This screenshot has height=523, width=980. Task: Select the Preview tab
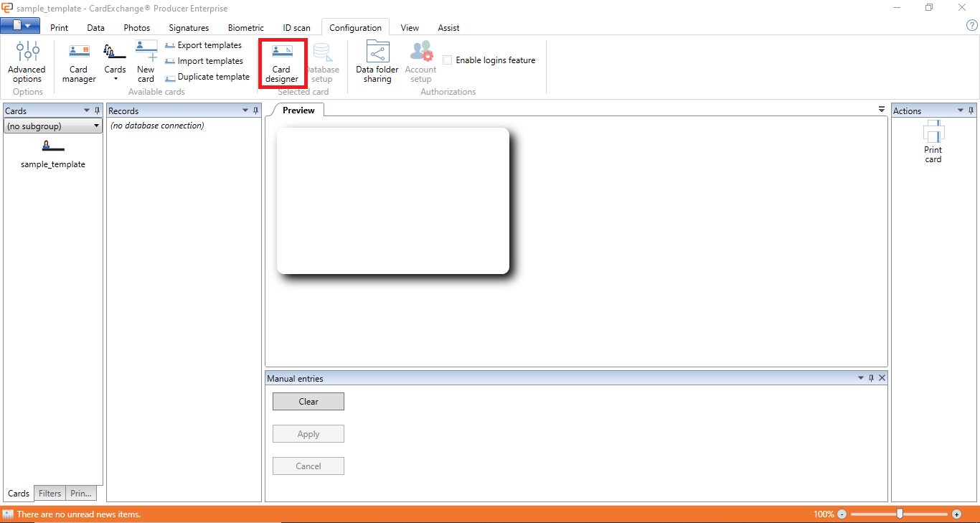pos(298,110)
